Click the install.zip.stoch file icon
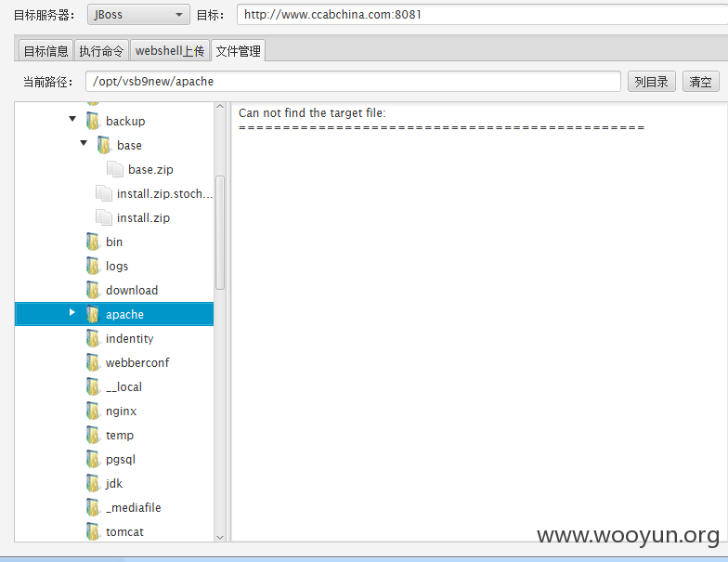 [x=104, y=193]
